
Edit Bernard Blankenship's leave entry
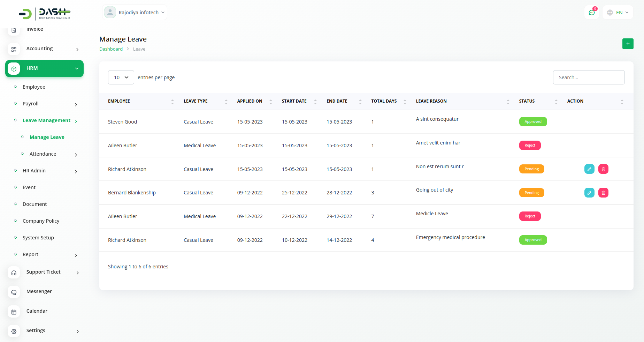pos(589,193)
